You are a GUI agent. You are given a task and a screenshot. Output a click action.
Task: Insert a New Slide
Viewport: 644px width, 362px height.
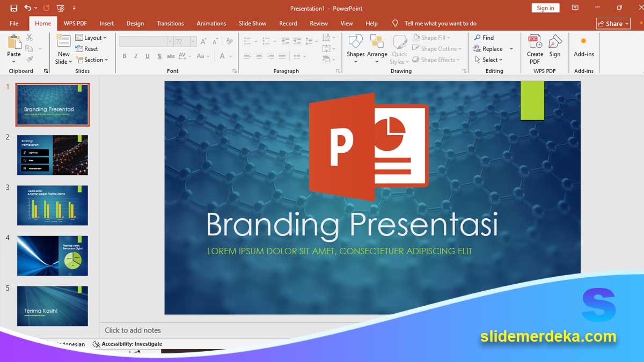click(63, 49)
